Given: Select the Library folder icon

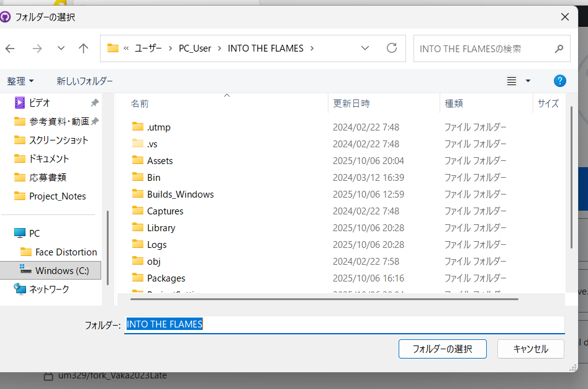Looking at the screenshot, I should tap(138, 227).
